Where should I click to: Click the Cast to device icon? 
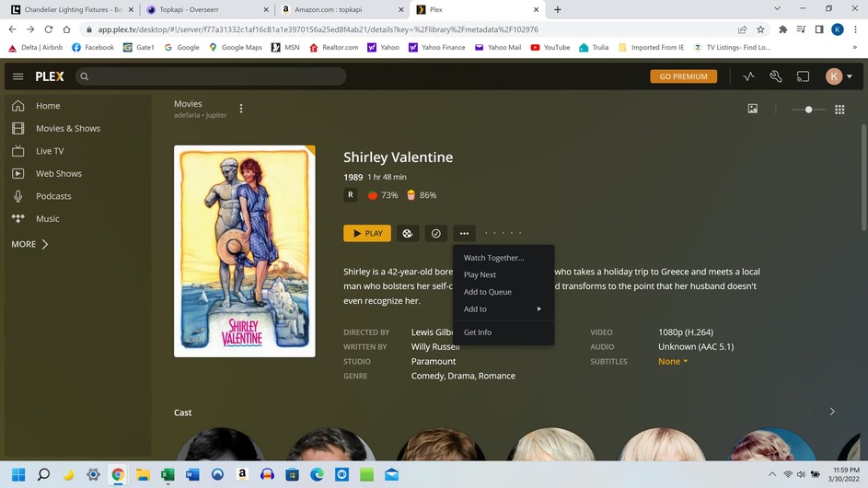coord(803,76)
